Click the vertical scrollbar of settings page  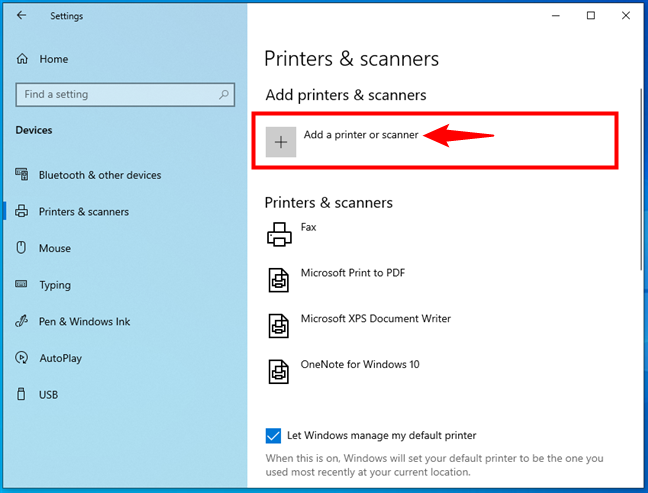(x=641, y=180)
